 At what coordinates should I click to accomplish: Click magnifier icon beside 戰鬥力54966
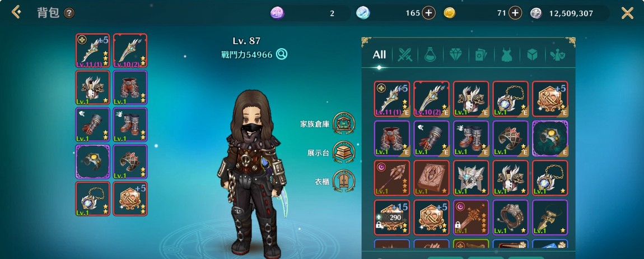click(x=281, y=54)
